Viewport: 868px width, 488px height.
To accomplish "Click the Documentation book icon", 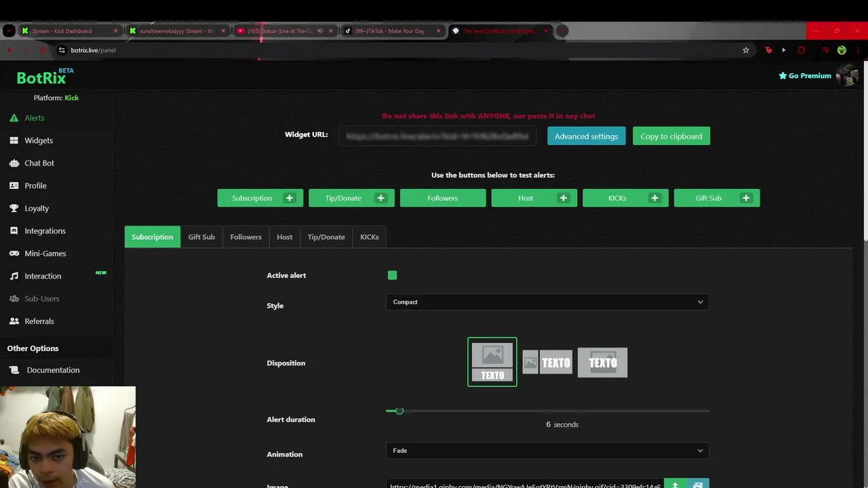I will tap(15, 370).
